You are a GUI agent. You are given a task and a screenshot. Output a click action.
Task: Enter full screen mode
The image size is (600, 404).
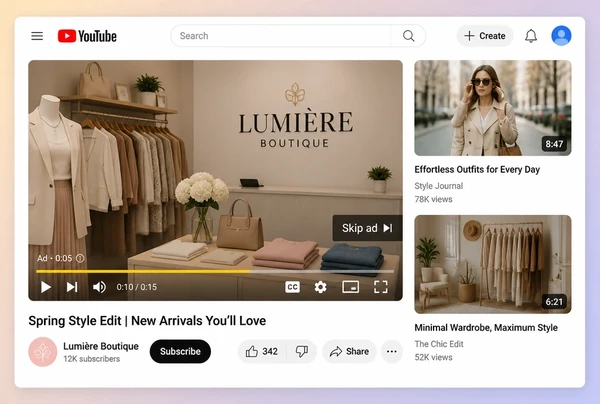tap(380, 287)
